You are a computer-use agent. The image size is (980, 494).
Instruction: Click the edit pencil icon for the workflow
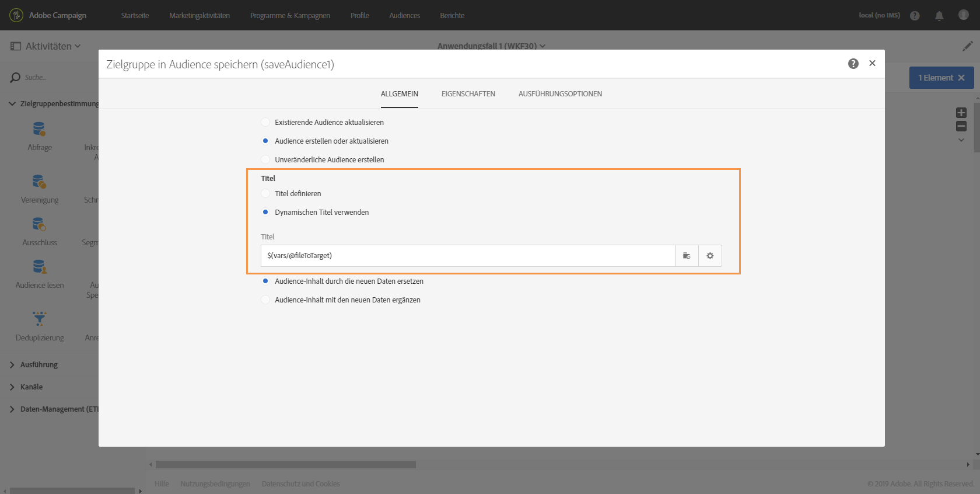pyautogui.click(x=968, y=46)
